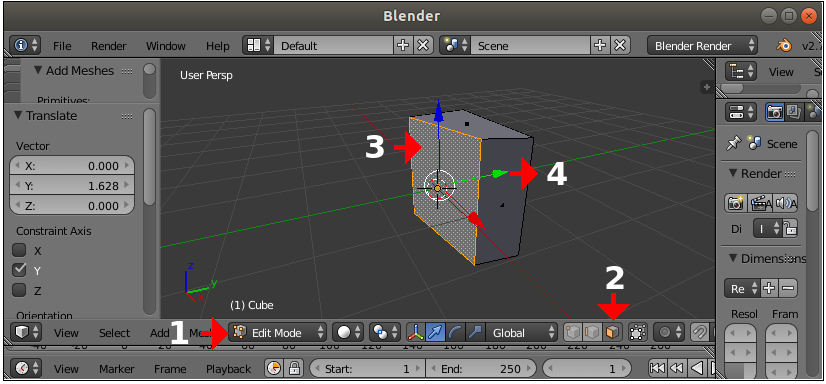Add new scene with plus button
The height and width of the screenshot is (384, 826).
coord(599,45)
